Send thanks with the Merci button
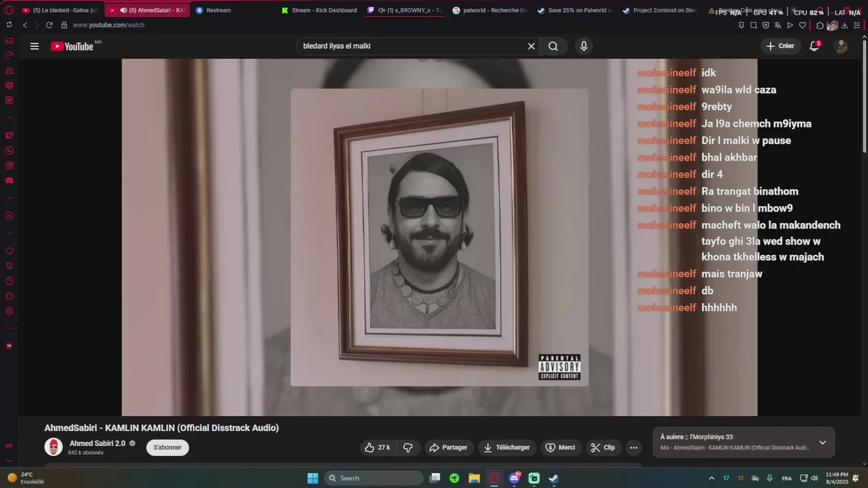Screen dimensions: 868x488 [x=560, y=447]
